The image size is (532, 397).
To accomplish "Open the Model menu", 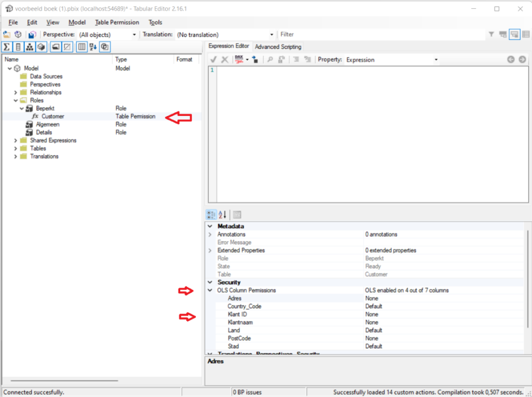I will pos(77,22).
